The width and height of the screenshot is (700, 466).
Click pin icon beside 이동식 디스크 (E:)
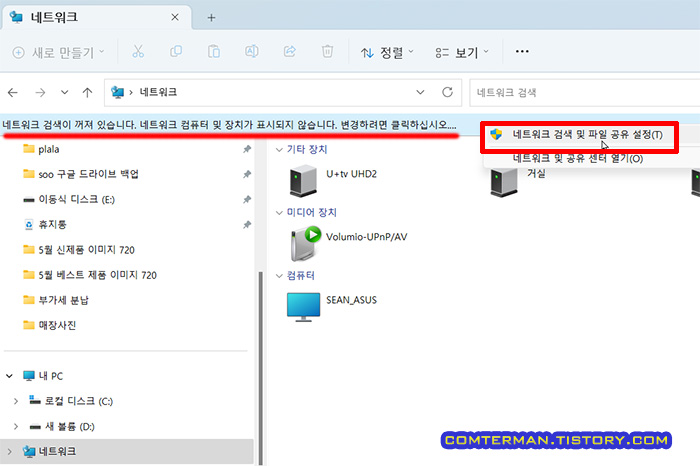247,200
